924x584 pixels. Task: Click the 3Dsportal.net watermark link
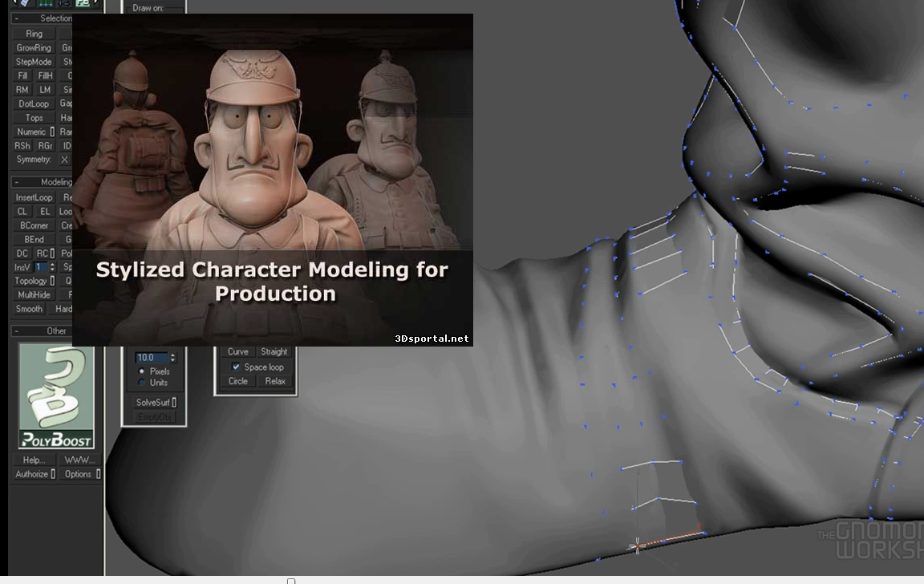(x=432, y=339)
